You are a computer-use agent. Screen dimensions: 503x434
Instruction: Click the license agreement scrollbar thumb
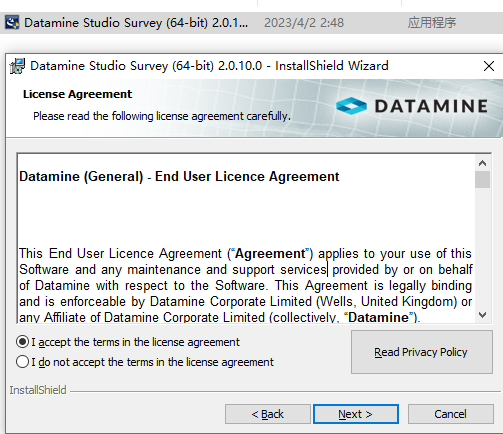point(482,180)
